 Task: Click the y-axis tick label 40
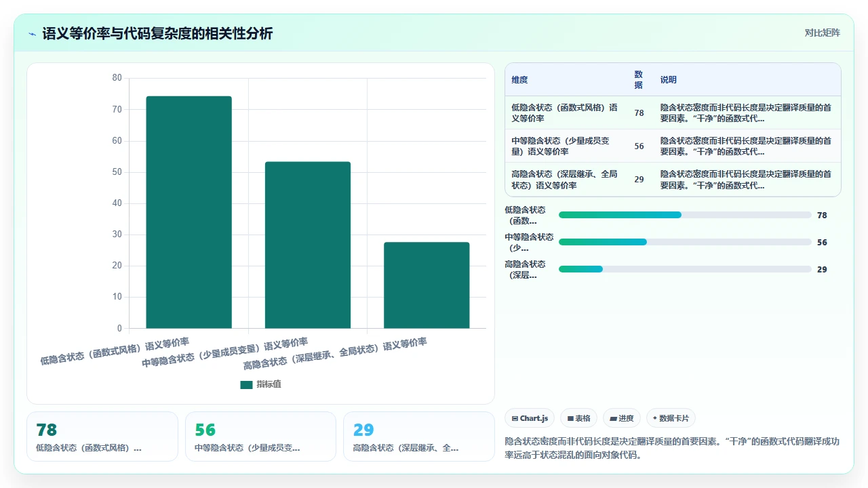117,203
